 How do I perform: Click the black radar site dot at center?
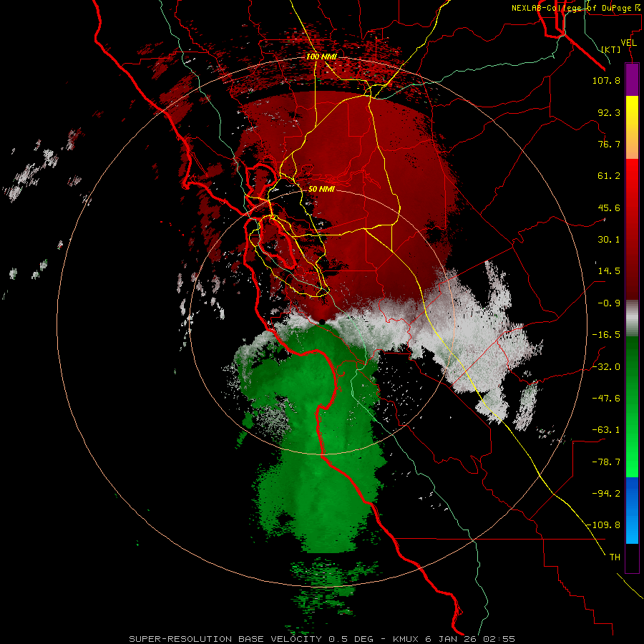point(322,322)
